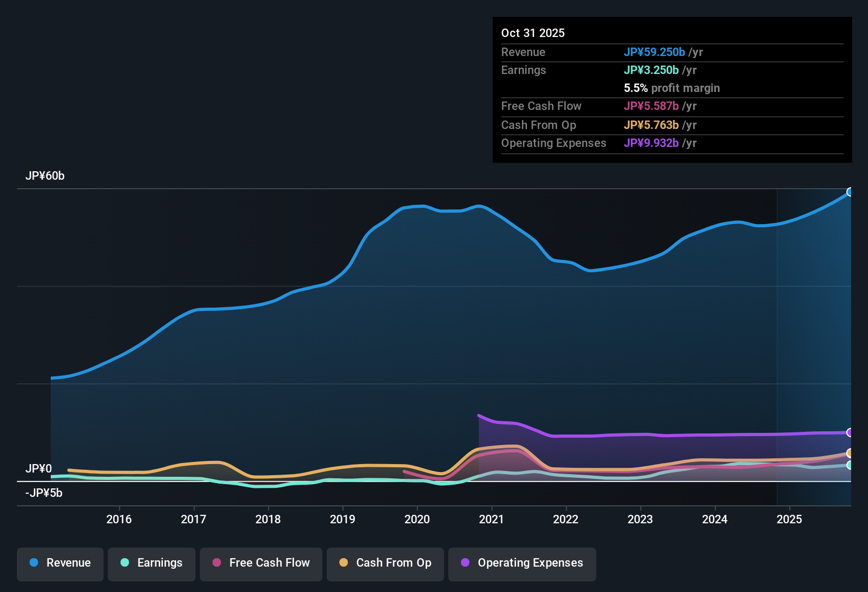
Task: Click the purple Operating Expenses legend dot
Action: pos(465,563)
